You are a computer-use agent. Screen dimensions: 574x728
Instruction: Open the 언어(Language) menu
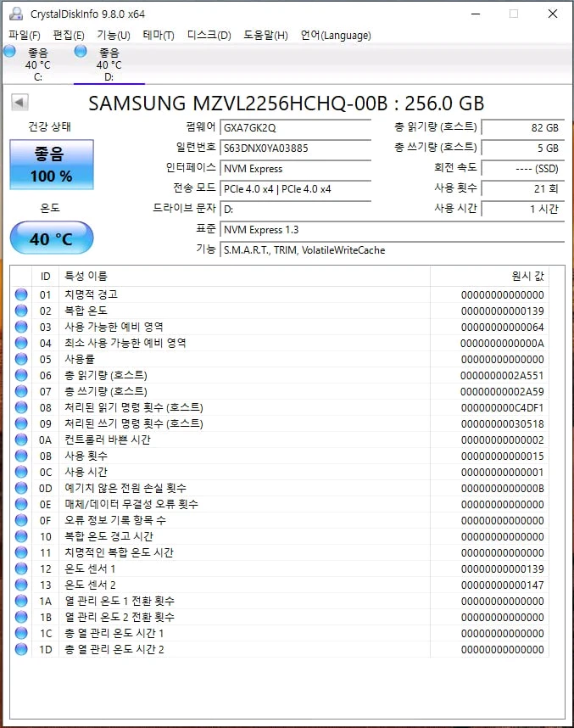point(336,36)
